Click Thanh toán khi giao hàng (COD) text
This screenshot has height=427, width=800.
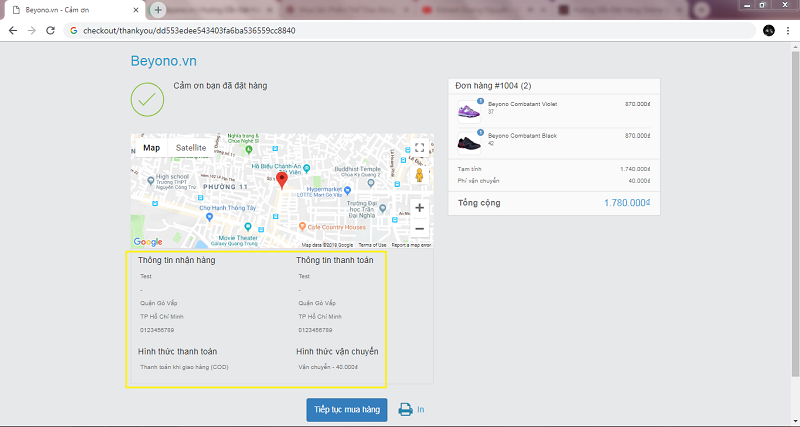click(184, 367)
